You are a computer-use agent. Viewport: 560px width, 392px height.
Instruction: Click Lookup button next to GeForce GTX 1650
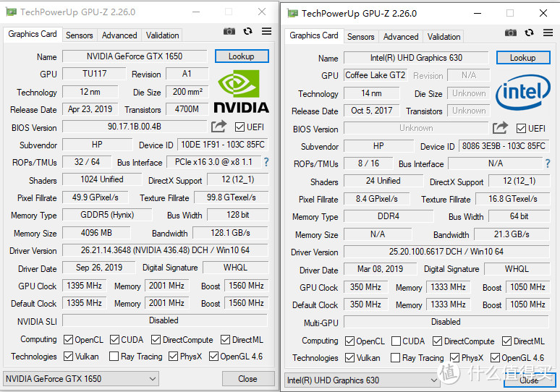pos(241,56)
